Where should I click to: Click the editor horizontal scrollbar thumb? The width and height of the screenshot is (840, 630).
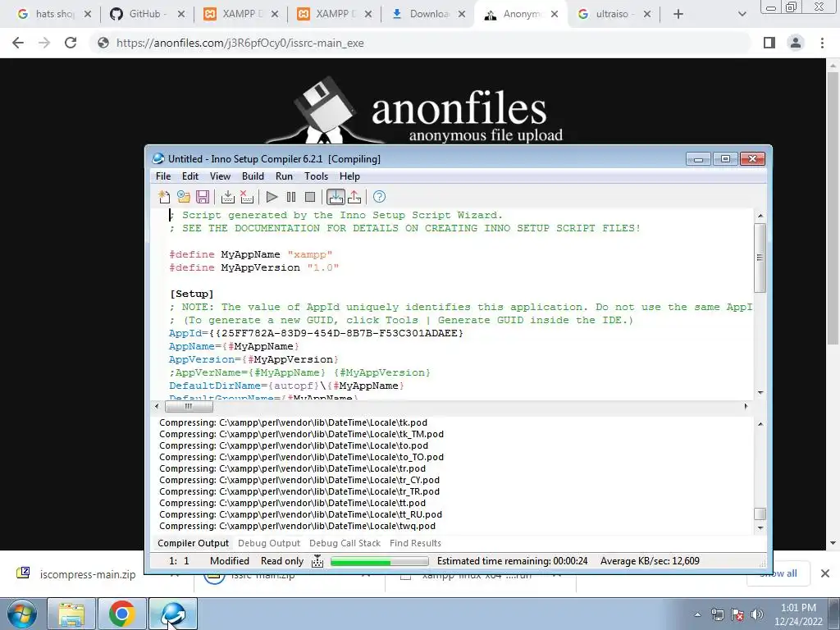tap(189, 407)
